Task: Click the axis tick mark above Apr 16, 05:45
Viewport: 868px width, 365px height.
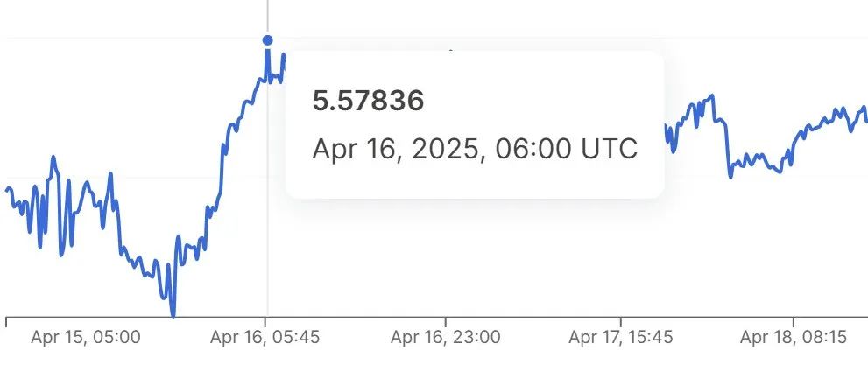Action: (265, 322)
